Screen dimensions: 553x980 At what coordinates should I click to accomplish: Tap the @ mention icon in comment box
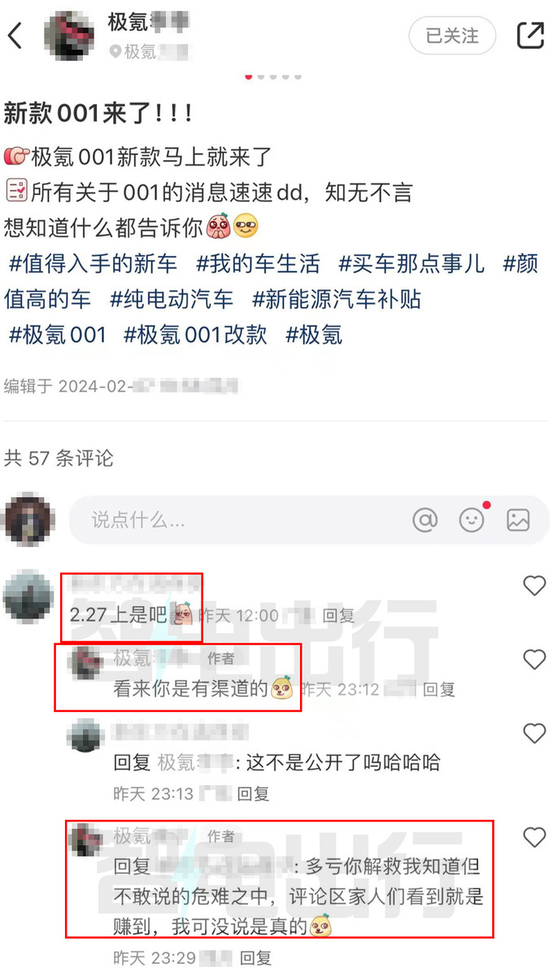[425, 520]
